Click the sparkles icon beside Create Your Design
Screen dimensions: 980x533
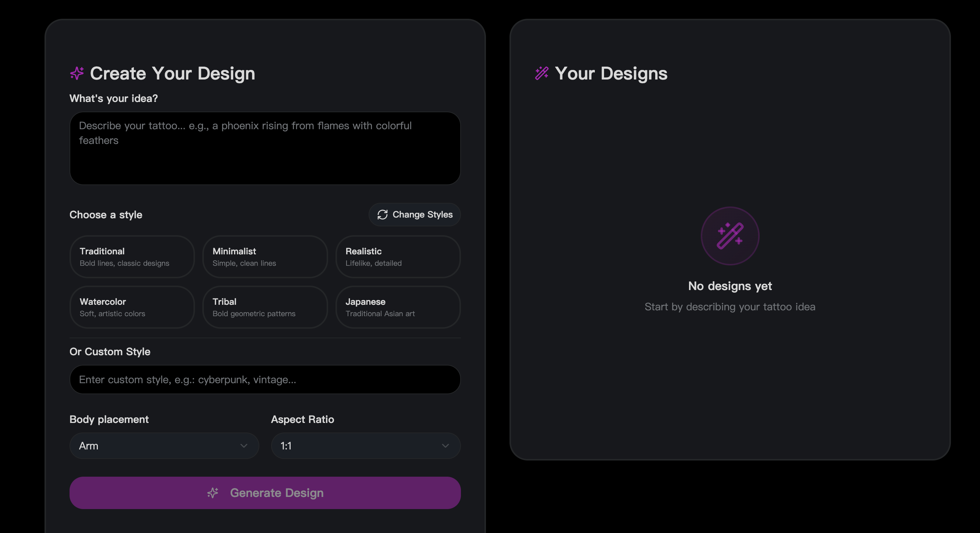(77, 73)
